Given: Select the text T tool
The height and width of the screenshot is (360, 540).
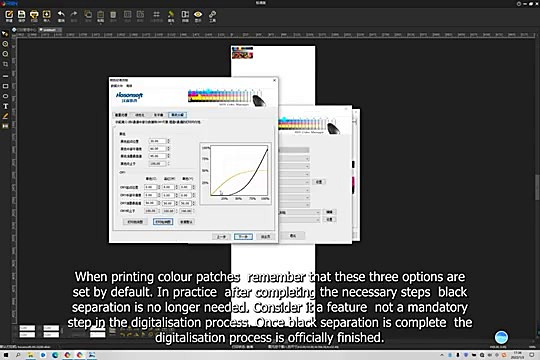Looking at the screenshot, I should [5, 106].
